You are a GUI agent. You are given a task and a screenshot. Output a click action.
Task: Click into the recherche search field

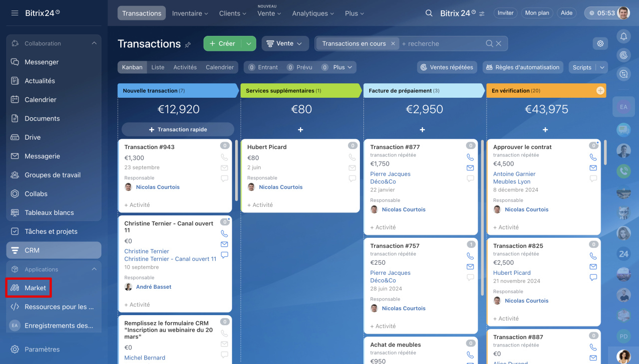[442, 44]
